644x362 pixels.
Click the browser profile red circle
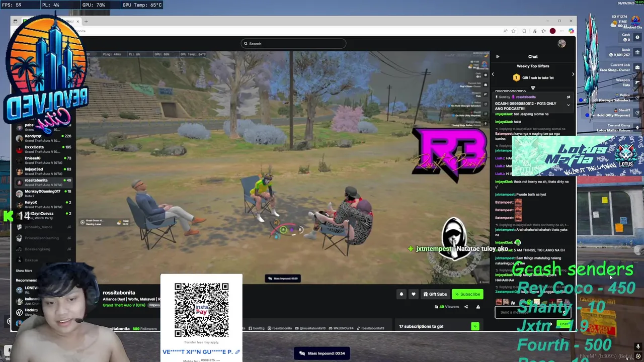pyautogui.click(x=552, y=31)
